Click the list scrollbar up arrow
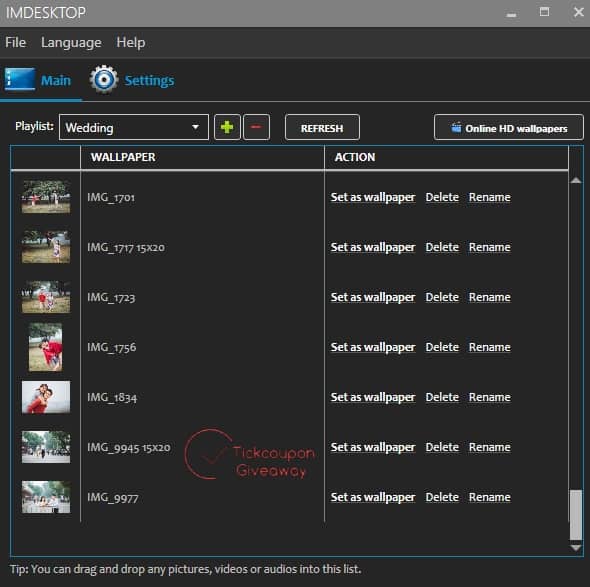Image resolution: width=590 pixels, height=587 pixels. tap(576, 181)
